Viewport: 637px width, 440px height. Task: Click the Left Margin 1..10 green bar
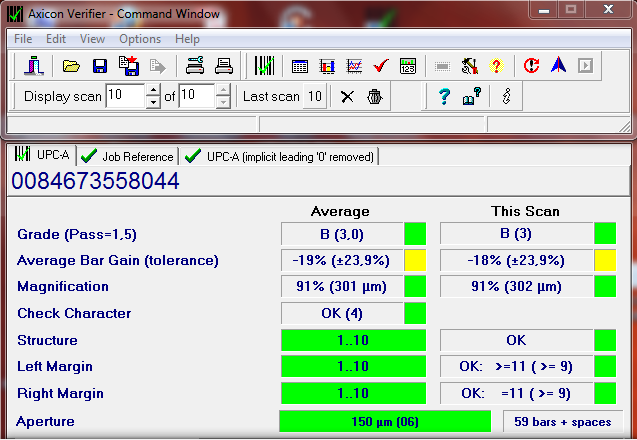(x=353, y=366)
